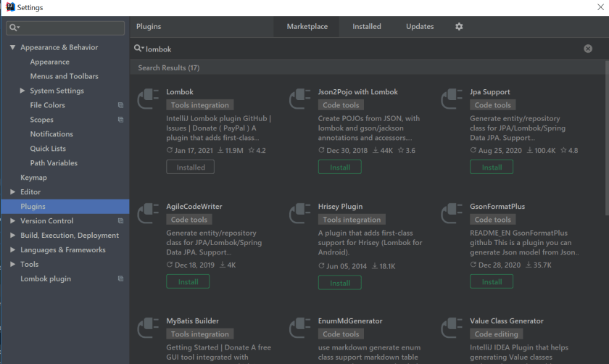Click the plugin list vertical scrollbar
Screen dimensions: 609x364
point(607,137)
